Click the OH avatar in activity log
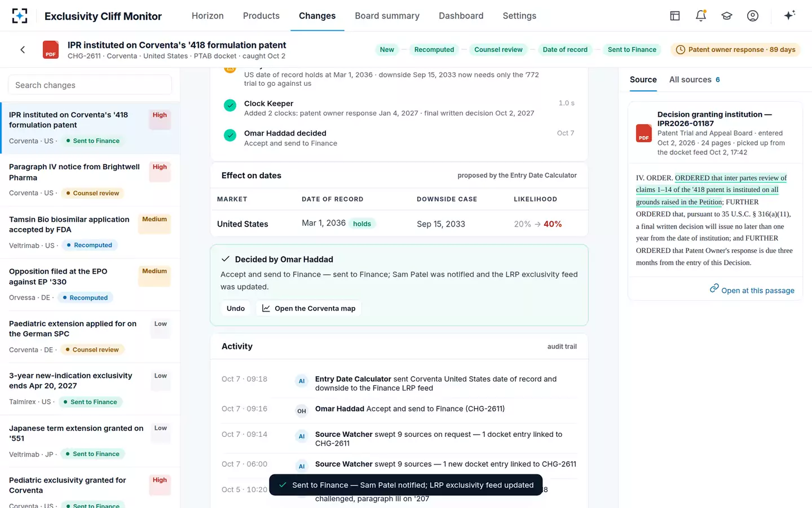This screenshot has height=508, width=812. coord(302,411)
